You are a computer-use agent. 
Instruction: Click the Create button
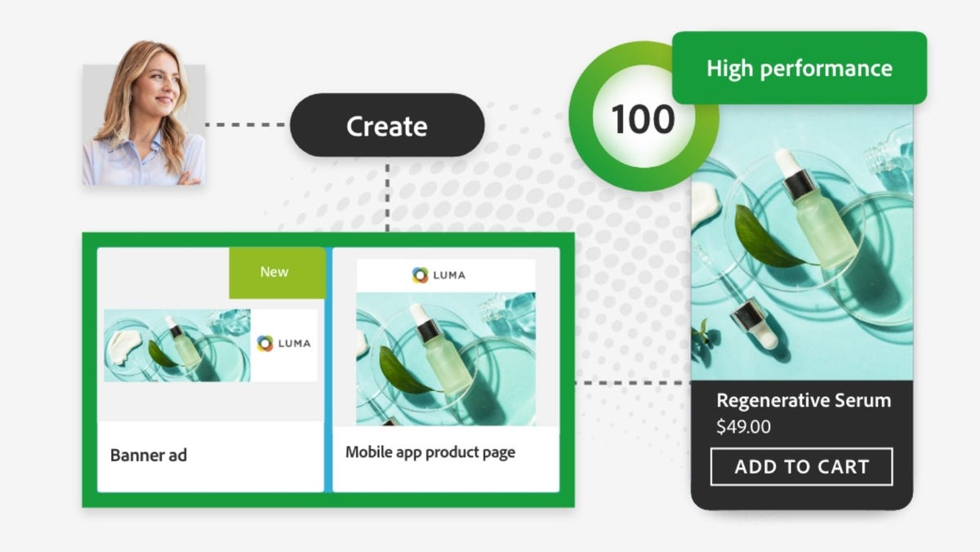[388, 125]
